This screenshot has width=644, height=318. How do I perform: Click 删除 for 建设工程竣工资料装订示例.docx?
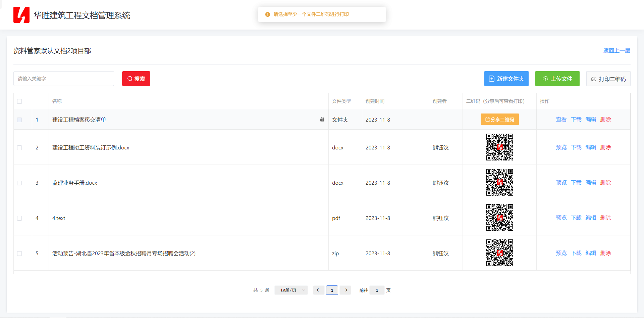(x=605, y=147)
